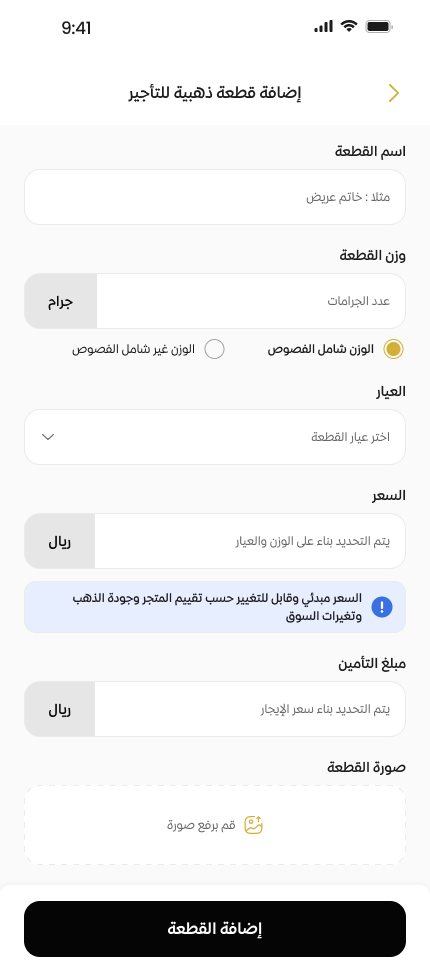
Task: Click the image upload icon
Action: coord(253,825)
